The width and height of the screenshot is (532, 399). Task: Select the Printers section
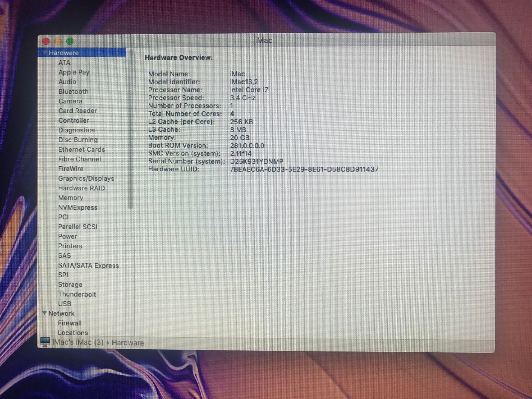[x=70, y=246]
